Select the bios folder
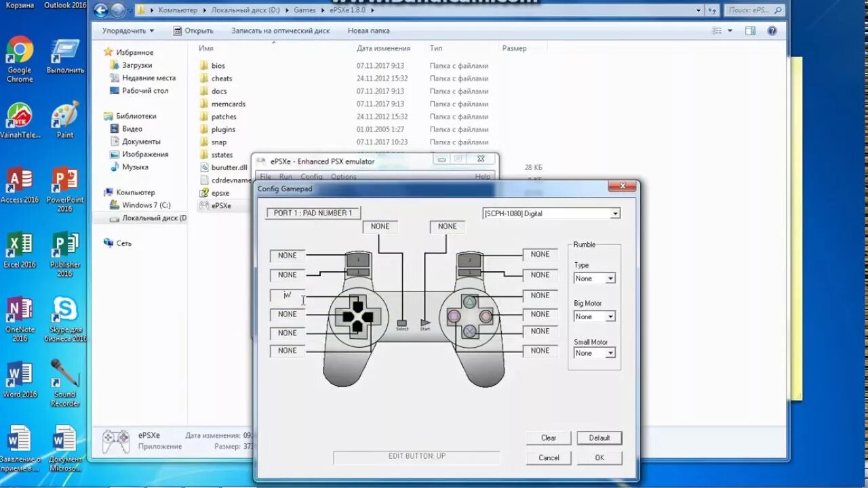This screenshot has height=488, width=868. coord(218,66)
